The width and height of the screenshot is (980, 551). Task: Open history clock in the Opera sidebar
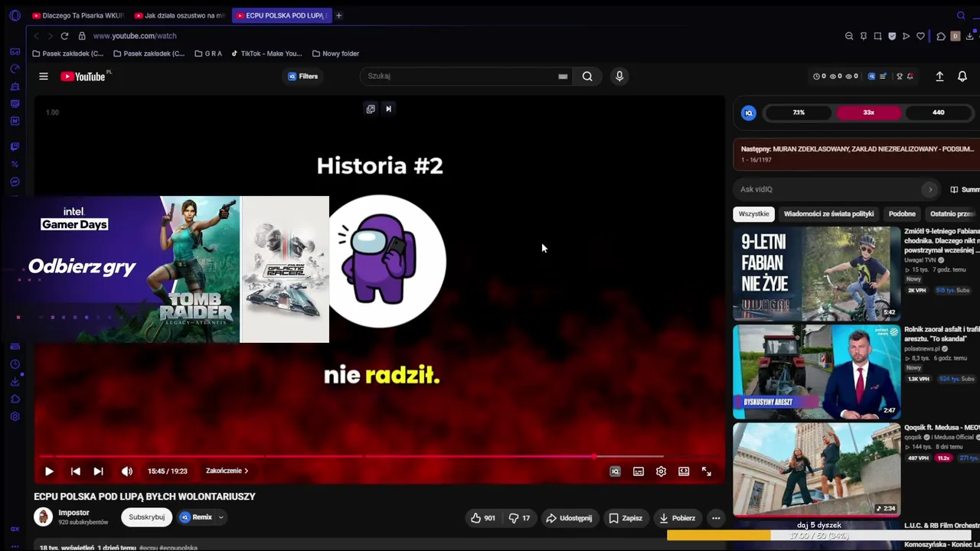click(x=15, y=364)
